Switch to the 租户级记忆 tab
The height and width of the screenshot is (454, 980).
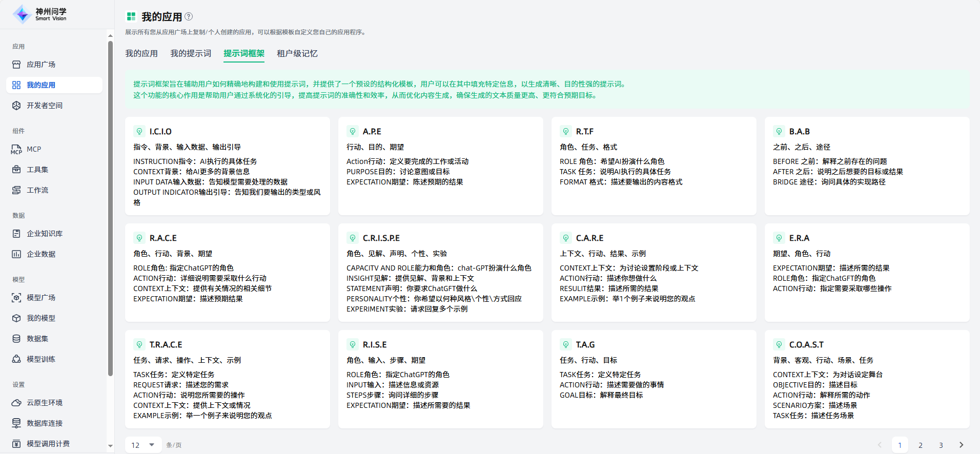coord(297,53)
